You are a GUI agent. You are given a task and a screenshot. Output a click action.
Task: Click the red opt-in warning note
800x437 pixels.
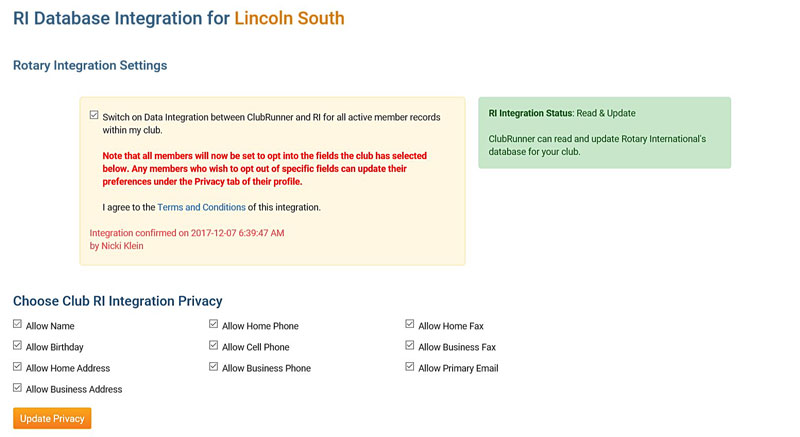click(272, 169)
